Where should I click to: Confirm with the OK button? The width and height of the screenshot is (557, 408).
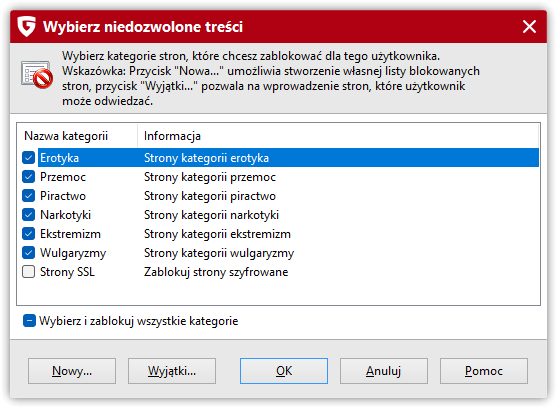click(284, 371)
